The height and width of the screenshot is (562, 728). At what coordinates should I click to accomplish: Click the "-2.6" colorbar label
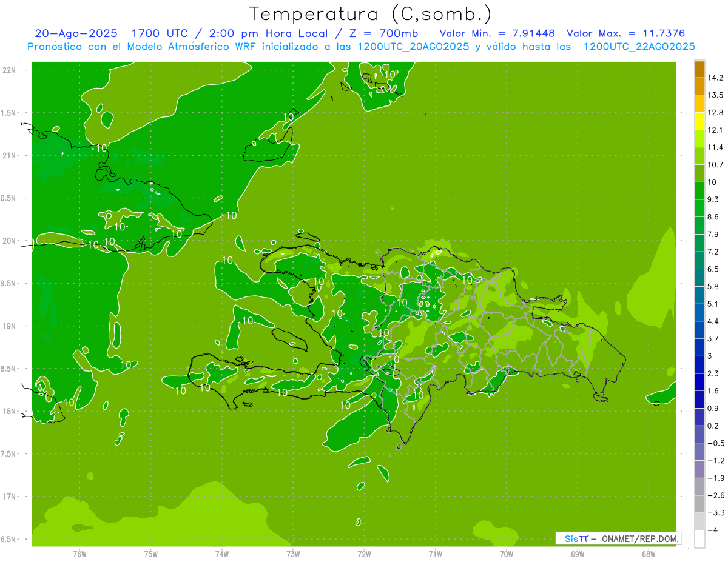click(715, 495)
